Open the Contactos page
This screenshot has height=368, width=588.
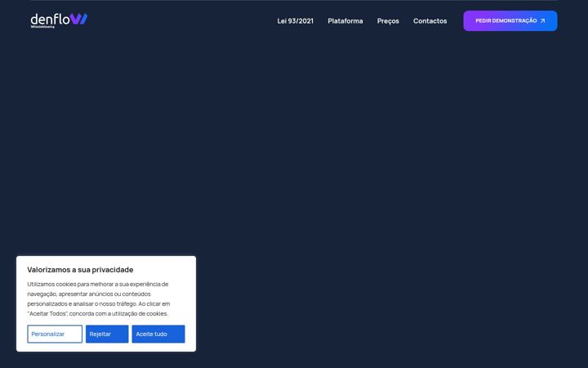[430, 21]
